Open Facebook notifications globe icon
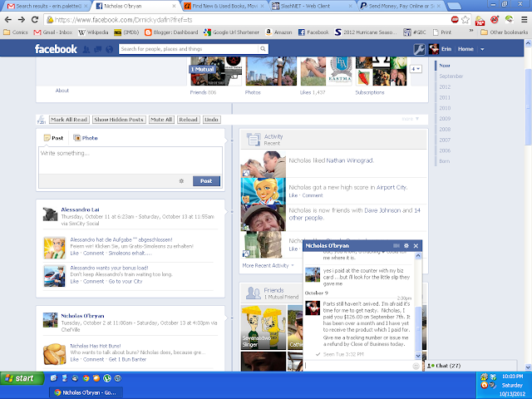 [x=109, y=50]
